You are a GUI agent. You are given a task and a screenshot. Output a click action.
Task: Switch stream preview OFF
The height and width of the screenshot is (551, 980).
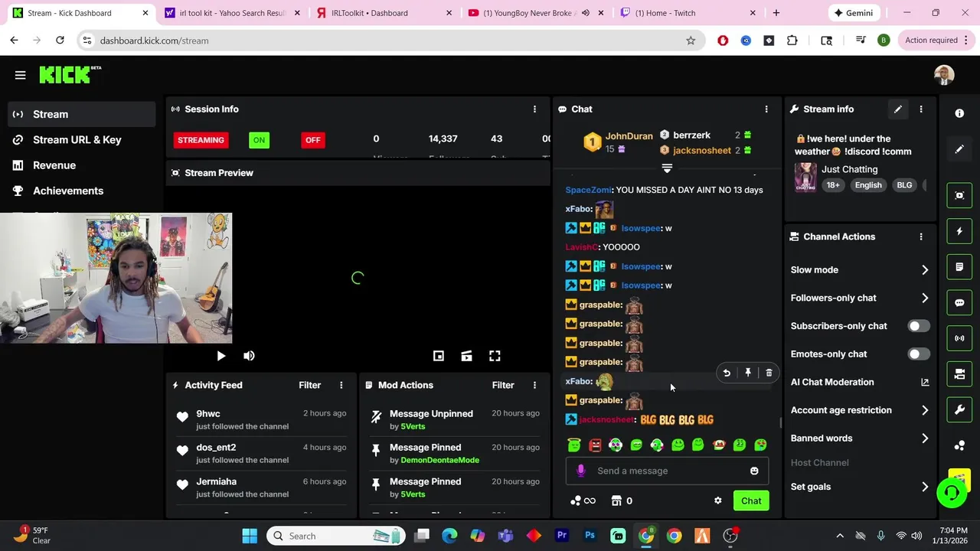click(x=312, y=140)
